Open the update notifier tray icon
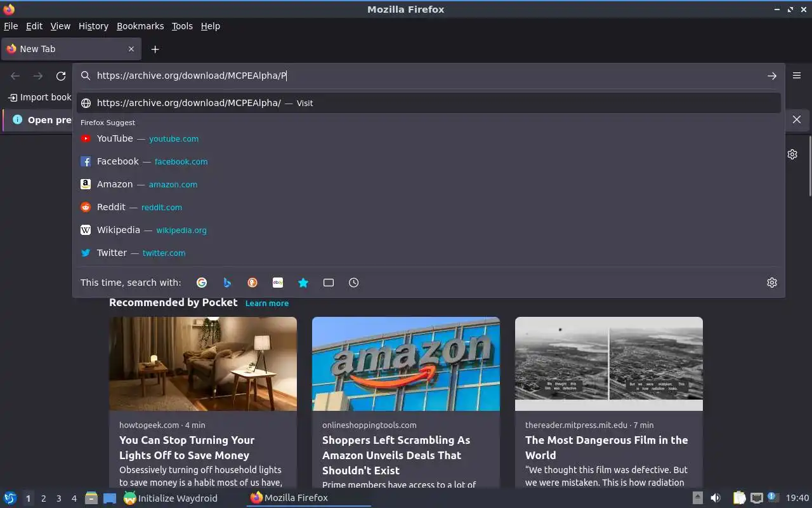The width and height of the screenshot is (812, 508). (773, 498)
